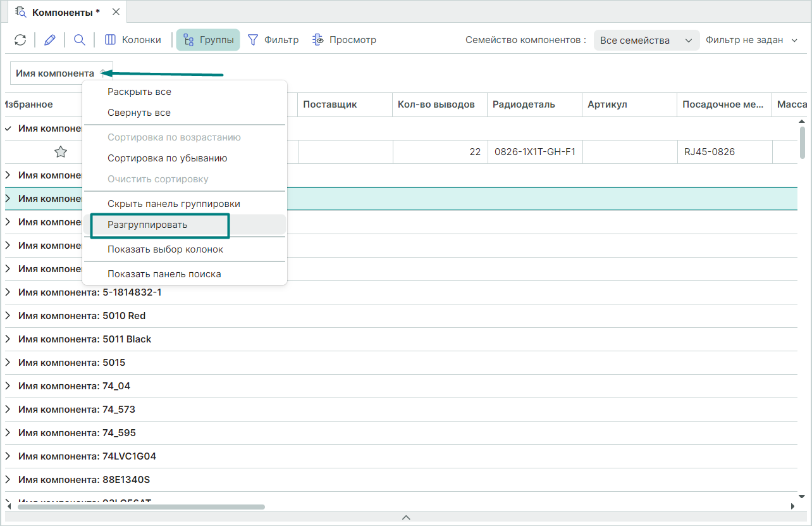The image size is (812, 526).
Task: Choose Сортировка по убыванию
Action: point(167,158)
